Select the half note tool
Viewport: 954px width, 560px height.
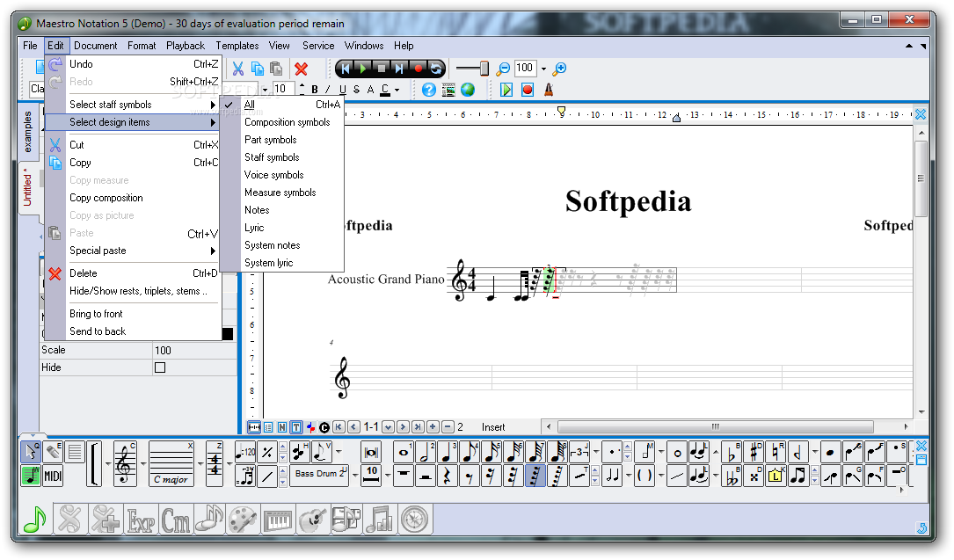click(x=425, y=452)
